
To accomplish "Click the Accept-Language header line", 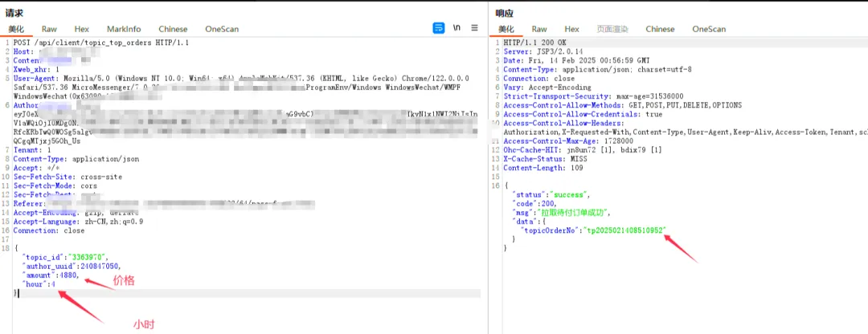I will pos(78,222).
